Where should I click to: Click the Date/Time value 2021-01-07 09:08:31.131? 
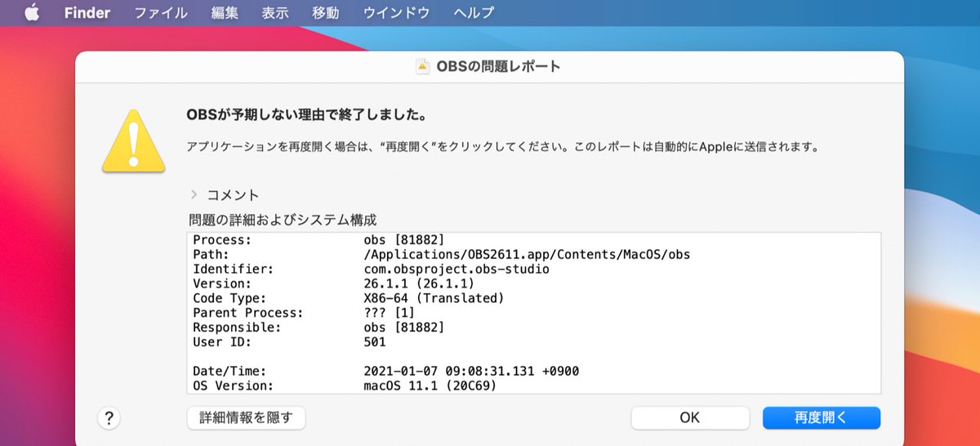click(448, 371)
